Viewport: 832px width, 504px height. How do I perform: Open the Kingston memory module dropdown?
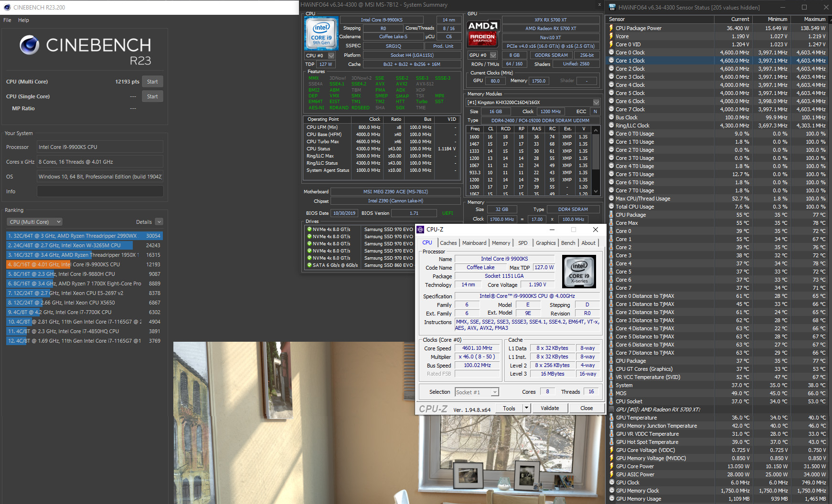coord(596,103)
